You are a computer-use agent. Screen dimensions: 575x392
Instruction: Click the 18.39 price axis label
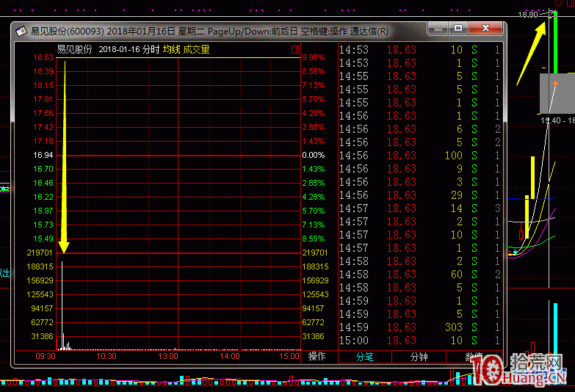(x=43, y=71)
